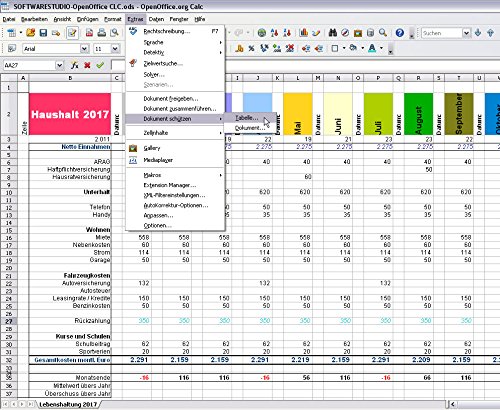Viewport: 500px width, 410px height.
Task: Click the Background Color paint bucket icon
Action: coord(353,49)
